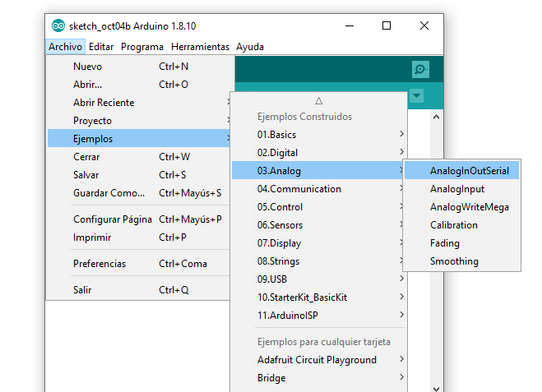Expand 10.StarterKit_BasicKit submenu
The image size is (542, 392).
pos(319,297)
